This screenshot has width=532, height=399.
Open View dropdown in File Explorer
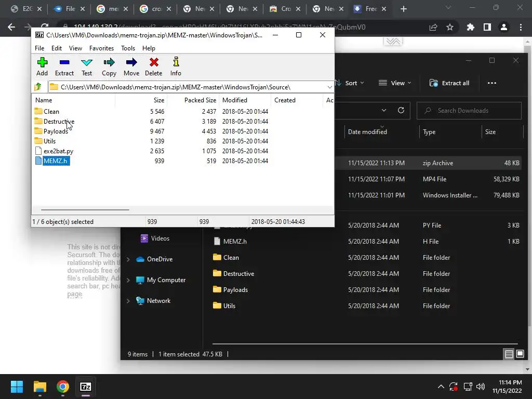[395, 83]
